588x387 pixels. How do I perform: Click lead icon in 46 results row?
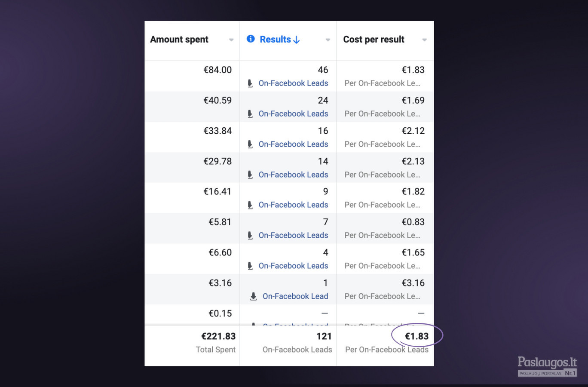coord(250,83)
